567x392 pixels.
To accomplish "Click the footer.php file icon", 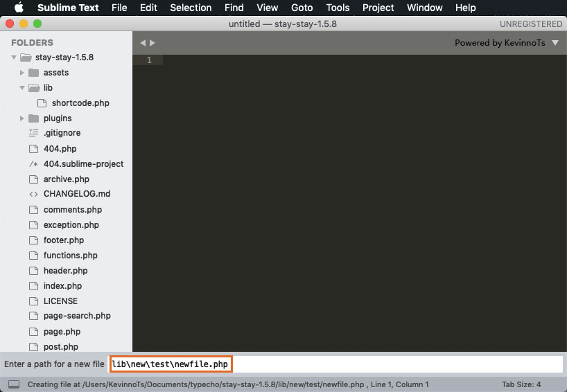I will click(34, 240).
